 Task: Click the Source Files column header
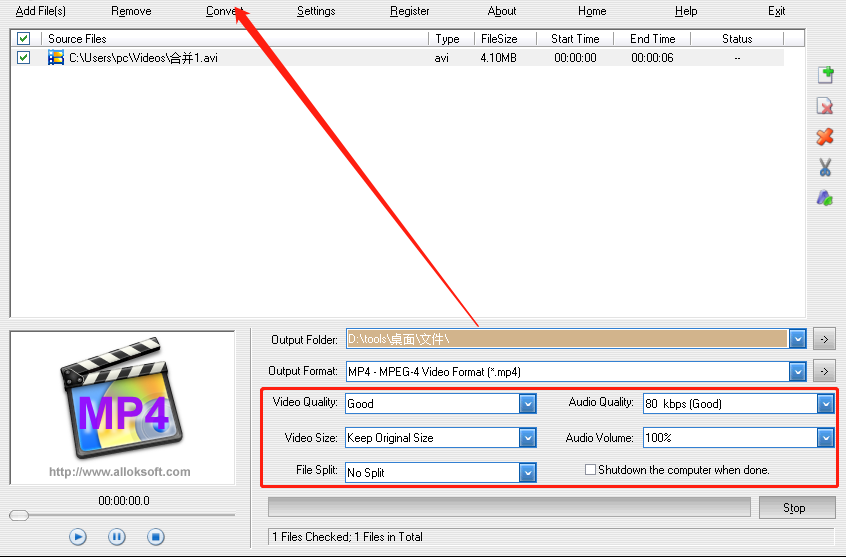tap(235, 38)
